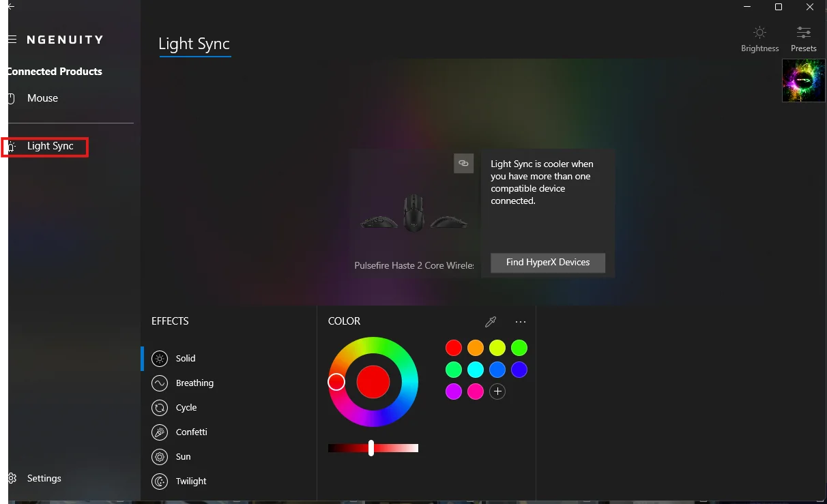Click the Pulsefire Haste 2 Core device name
The image size is (827, 504).
(x=414, y=265)
